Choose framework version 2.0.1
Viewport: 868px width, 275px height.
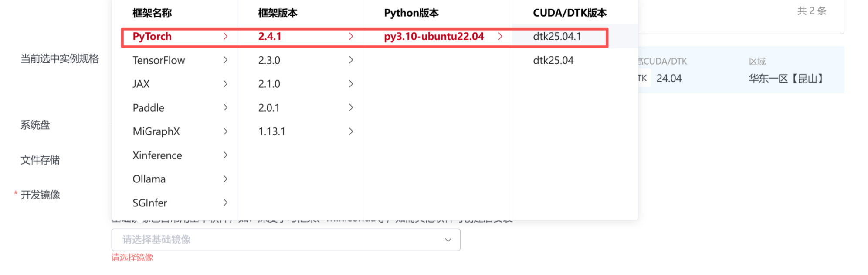point(269,108)
